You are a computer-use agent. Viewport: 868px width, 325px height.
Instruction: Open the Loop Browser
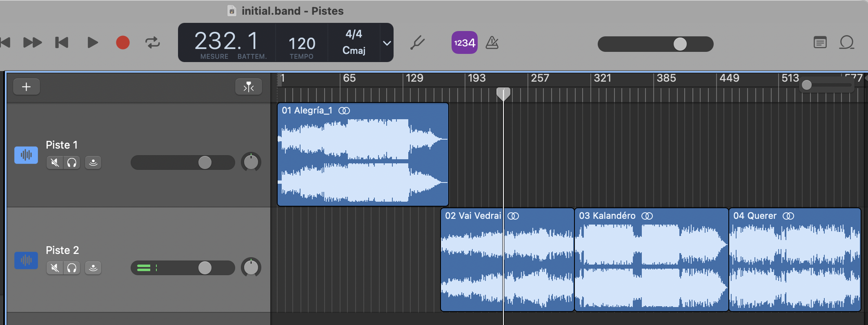click(x=846, y=42)
